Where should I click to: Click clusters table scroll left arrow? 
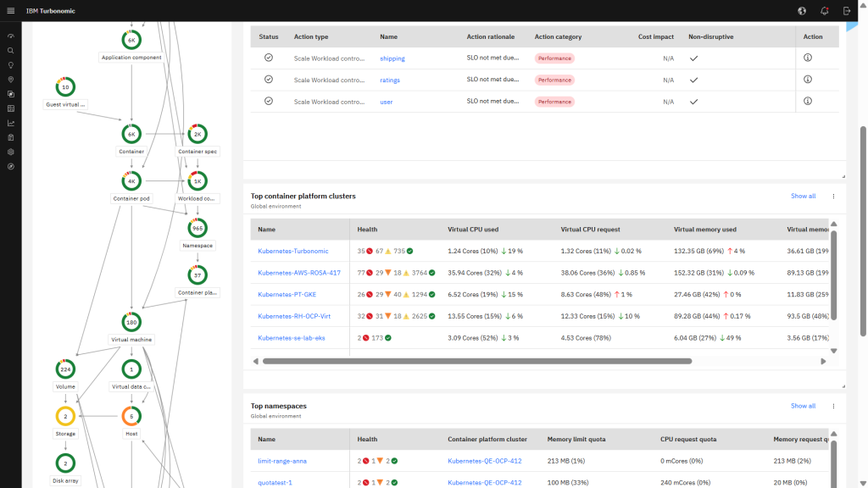pos(256,361)
